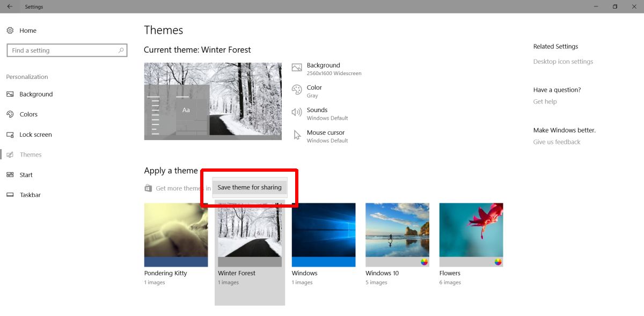Click the Start tiles icon in sidebar
Screen dimensions: 644x316
10,175
